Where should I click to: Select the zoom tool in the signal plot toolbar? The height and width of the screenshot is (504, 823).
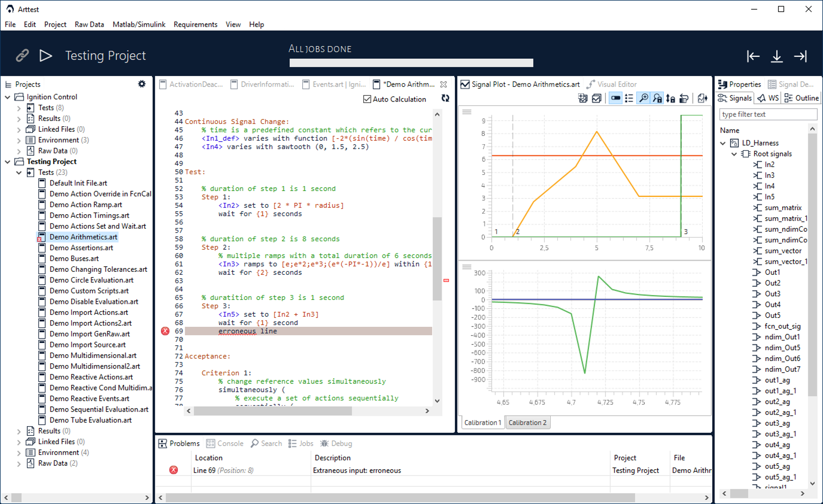tap(643, 99)
